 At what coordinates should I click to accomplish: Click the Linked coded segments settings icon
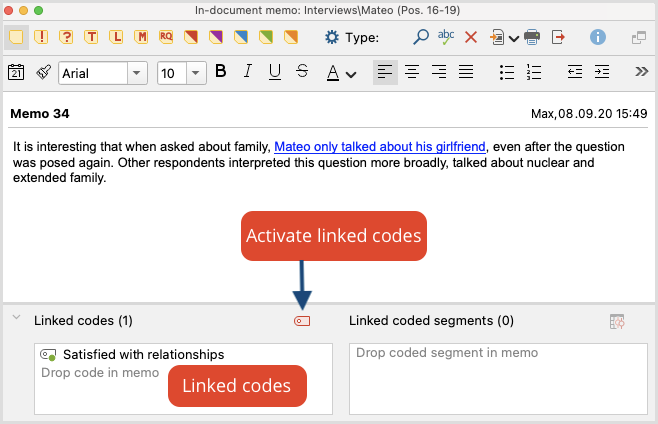point(616,322)
